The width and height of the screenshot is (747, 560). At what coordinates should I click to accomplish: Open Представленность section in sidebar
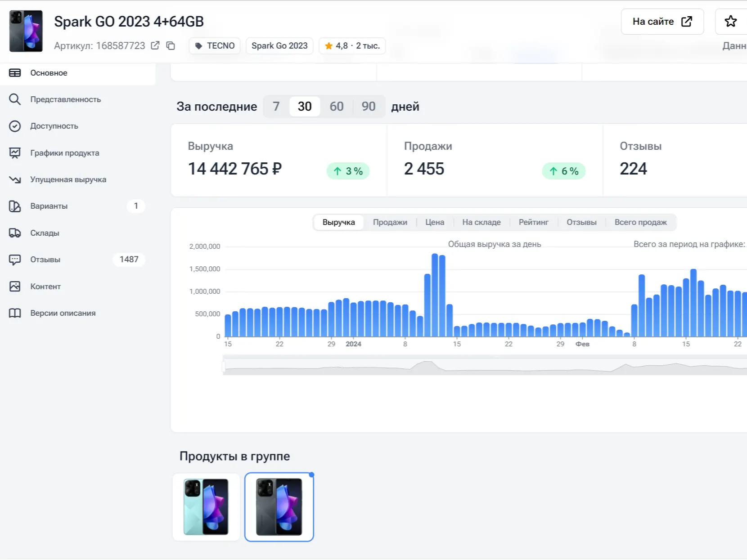pos(78,99)
